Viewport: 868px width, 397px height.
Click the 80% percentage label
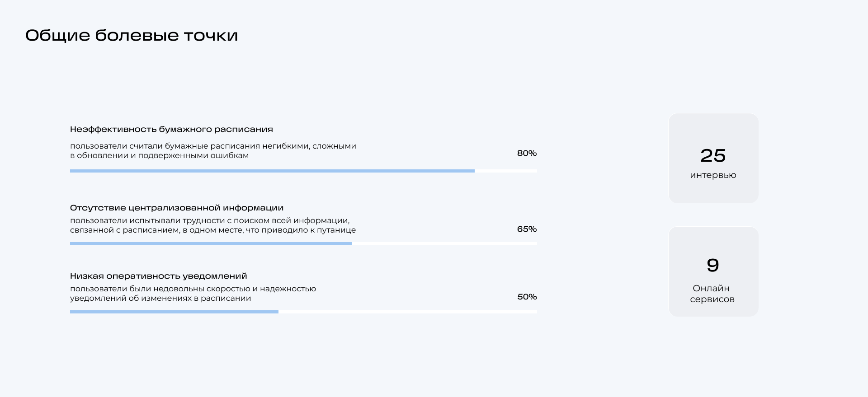[527, 153]
